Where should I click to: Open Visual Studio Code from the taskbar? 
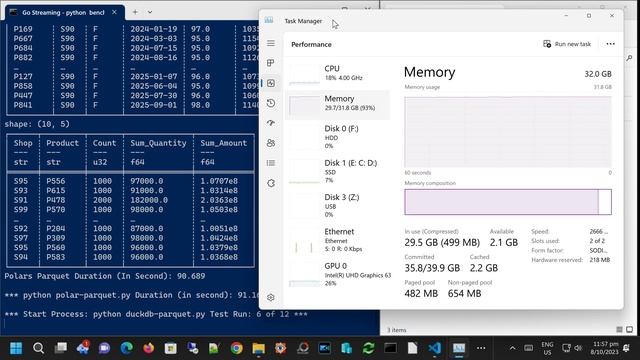coord(434,348)
